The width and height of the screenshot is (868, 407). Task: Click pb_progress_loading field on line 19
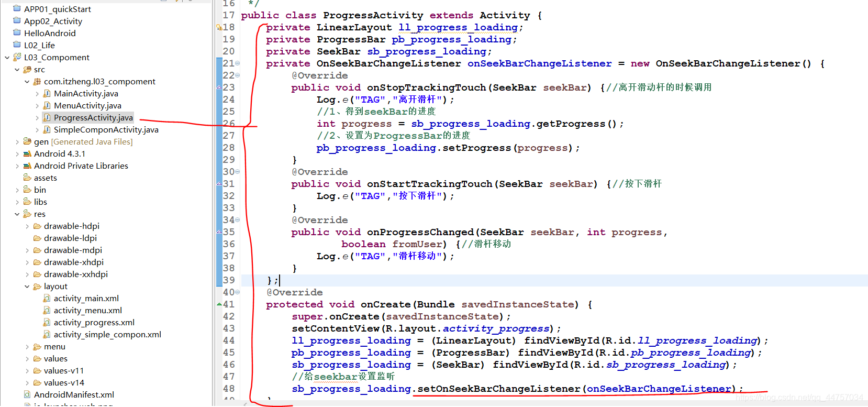(451, 39)
